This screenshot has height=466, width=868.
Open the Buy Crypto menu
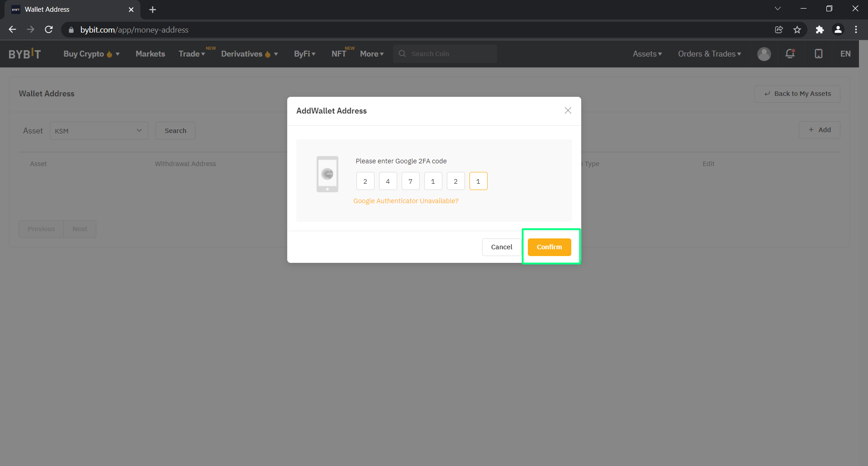point(91,54)
